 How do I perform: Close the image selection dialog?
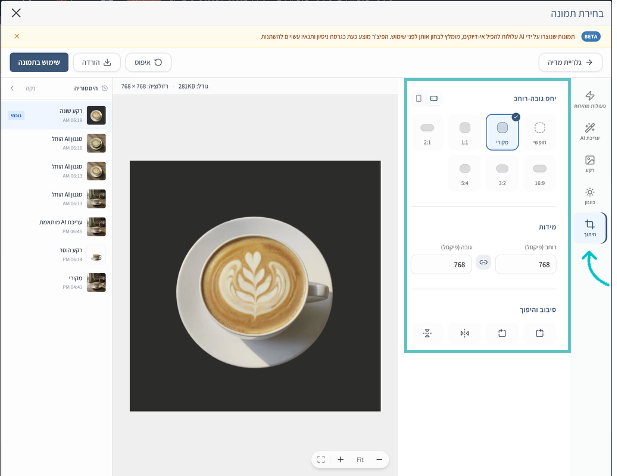[x=16, y=13]
